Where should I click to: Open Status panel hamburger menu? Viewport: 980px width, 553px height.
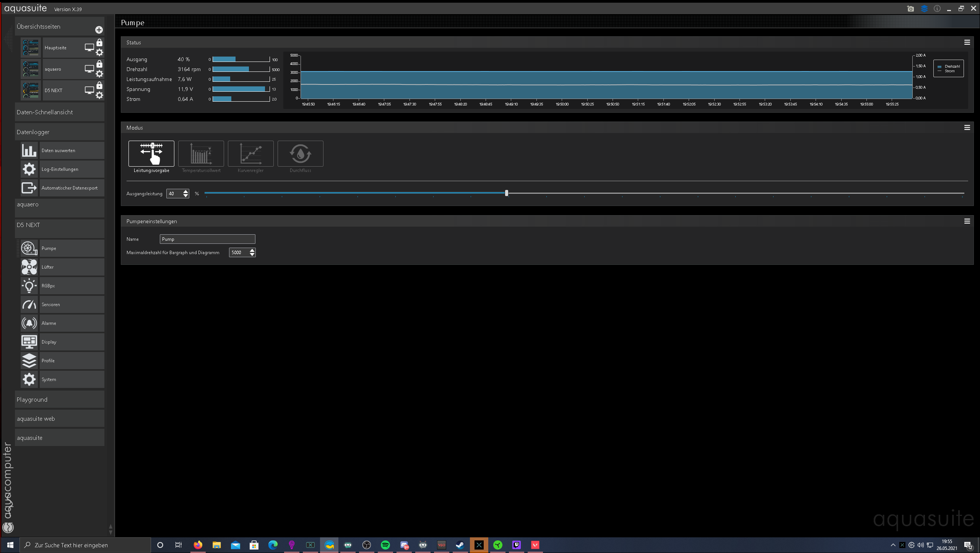pyautogui.click(x=967, y=42)
